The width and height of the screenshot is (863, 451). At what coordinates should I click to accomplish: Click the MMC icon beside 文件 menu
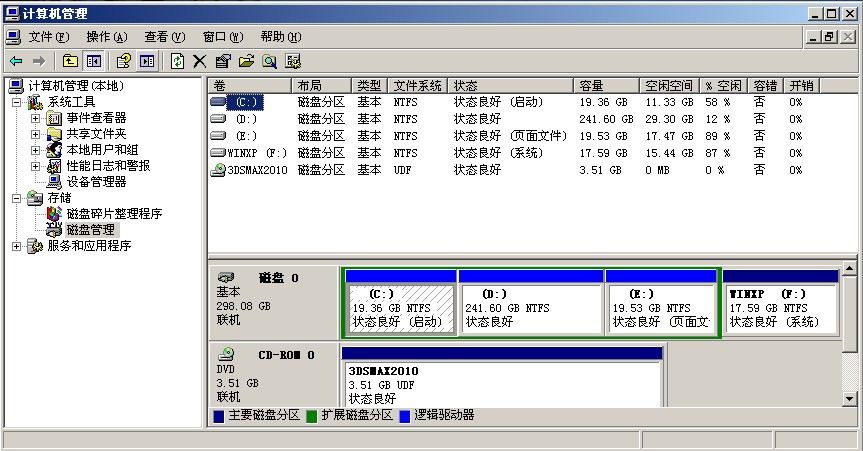coord(14,37)
